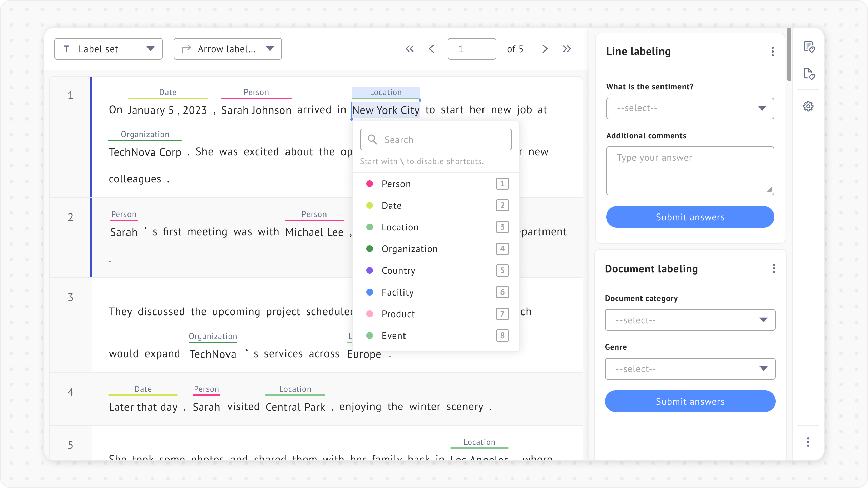Click the document labeling sidebar icon
Viewport: 868px width, 488px height.
point(809,74)
